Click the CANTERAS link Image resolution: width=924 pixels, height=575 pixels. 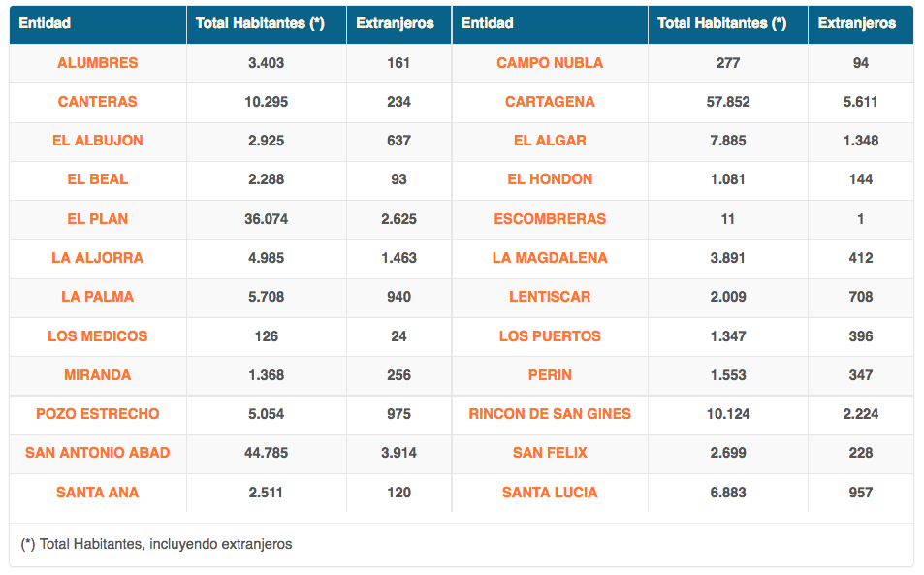(97, 102)
